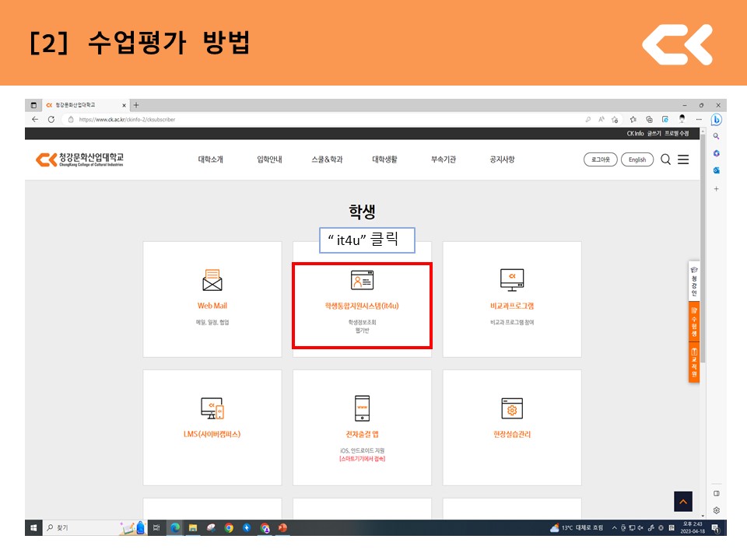Open the 학생통합지원시스템(it4u) card icon
Image resolution: width=747 pixels, height=560 pixels.
(x=362, y=280)
